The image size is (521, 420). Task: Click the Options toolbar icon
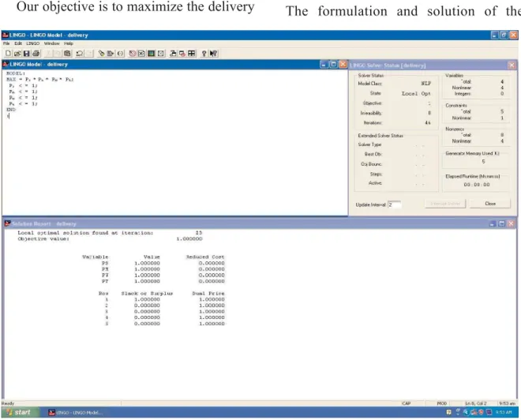tap(161, 54)
